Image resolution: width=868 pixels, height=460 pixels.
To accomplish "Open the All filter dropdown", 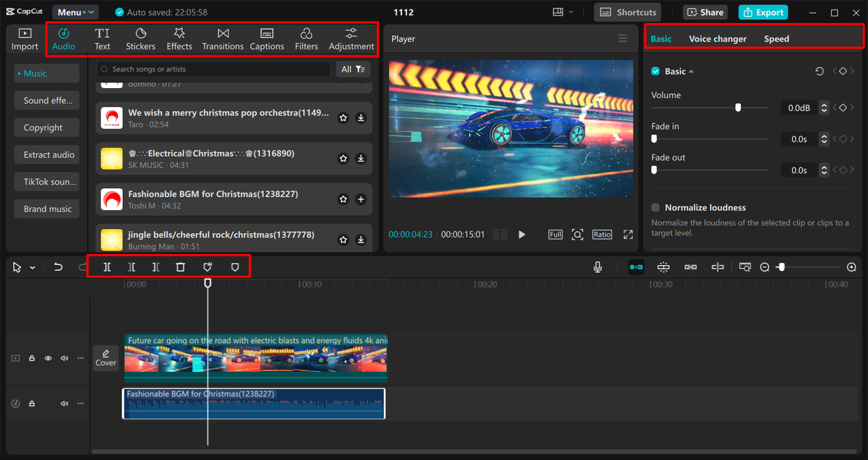I will pos(353,69).
